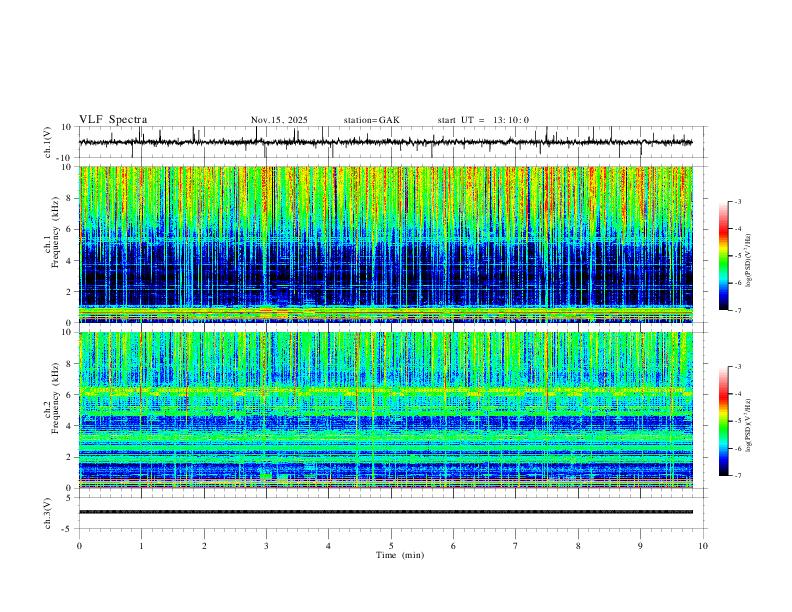
Task: Click the time axis tick '1'
Action: pyautogui.click(x=141, y=546)
